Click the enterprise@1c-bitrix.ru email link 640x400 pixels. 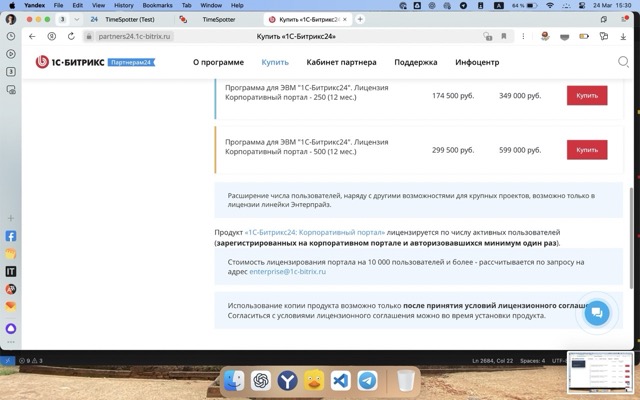[x=288, y=272]
